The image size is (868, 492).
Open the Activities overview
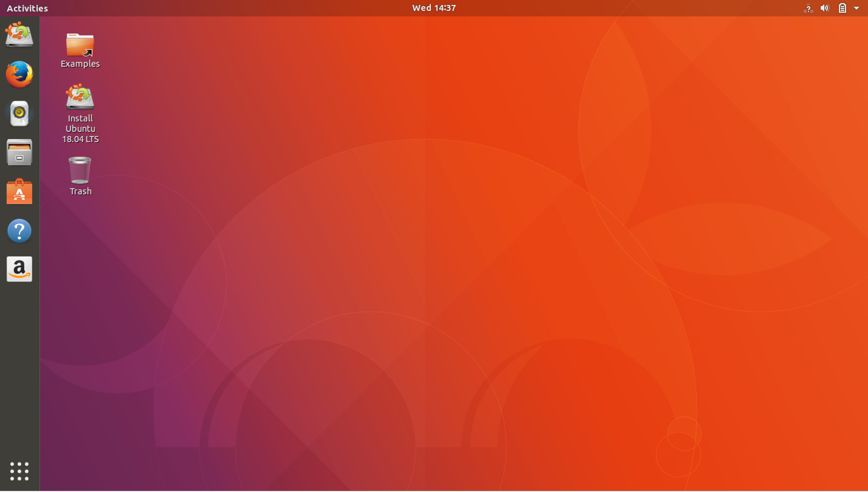coord(27,8)
